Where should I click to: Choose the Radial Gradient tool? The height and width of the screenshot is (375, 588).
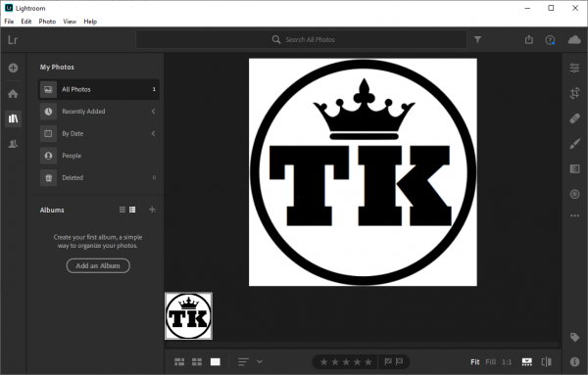574,194
